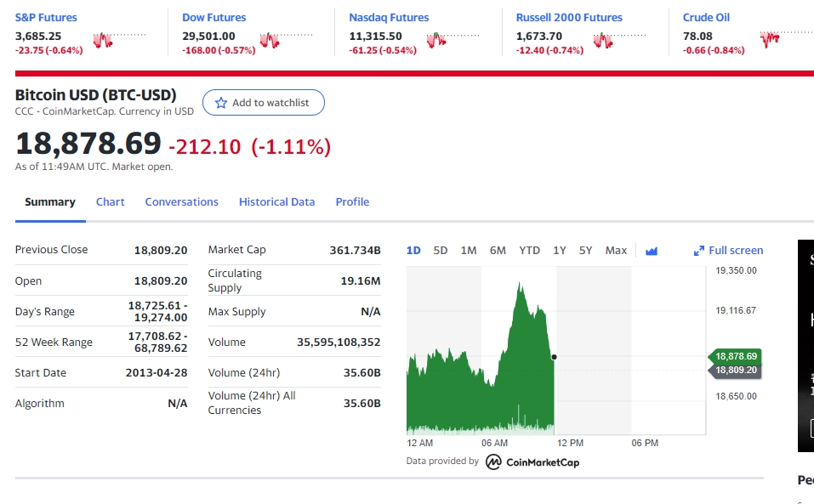Open the chart type area icon
The height and width of the screenshot is (504, 814).
[x=651, y=251]
